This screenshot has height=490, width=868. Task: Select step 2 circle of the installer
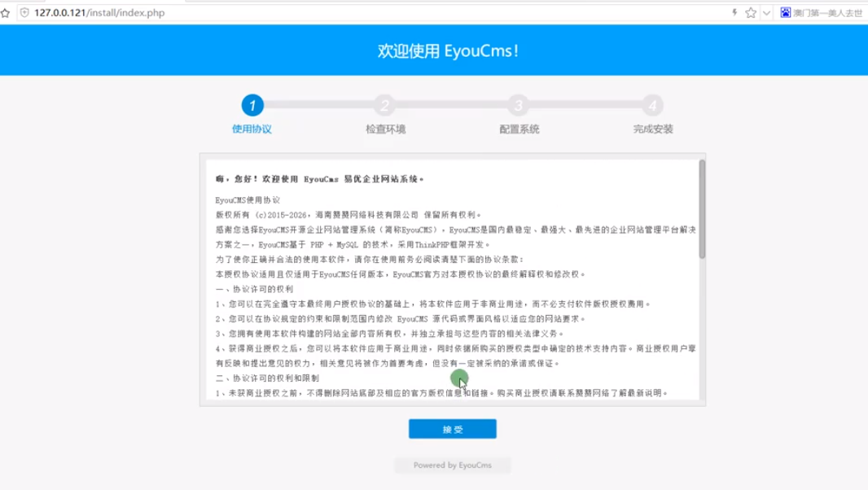tap(385, 105)
